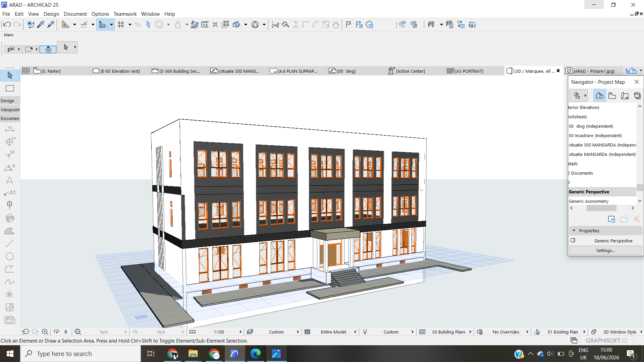Toggle the quick selection magnet mode
644x362 pixels.
(x=48, y=49)
